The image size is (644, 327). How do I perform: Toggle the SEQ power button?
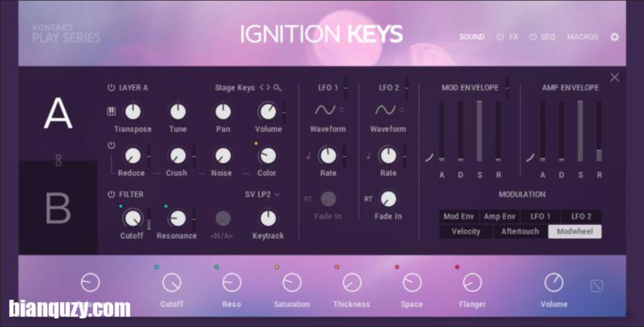(x=533, y=37)
